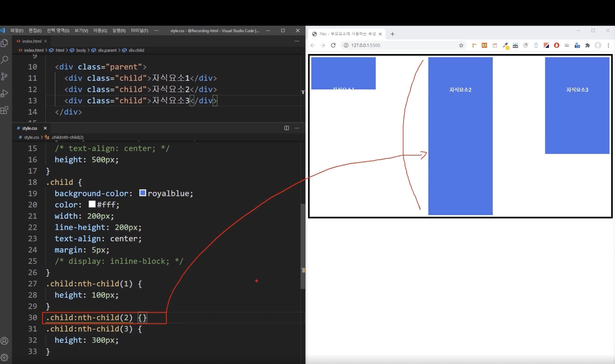Viewport: 615px width, 364px height.
Task: Open the 편집(E) menu
Action: coord(35,31)
